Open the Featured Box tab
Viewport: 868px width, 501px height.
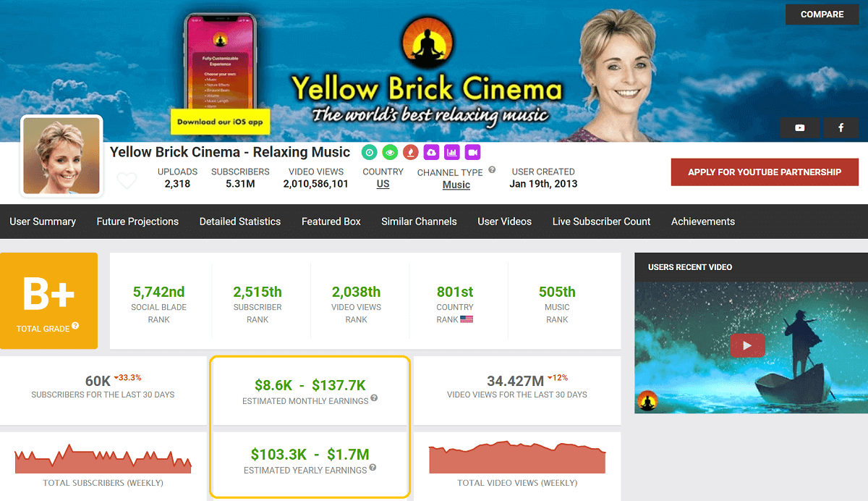pos(331,222)
